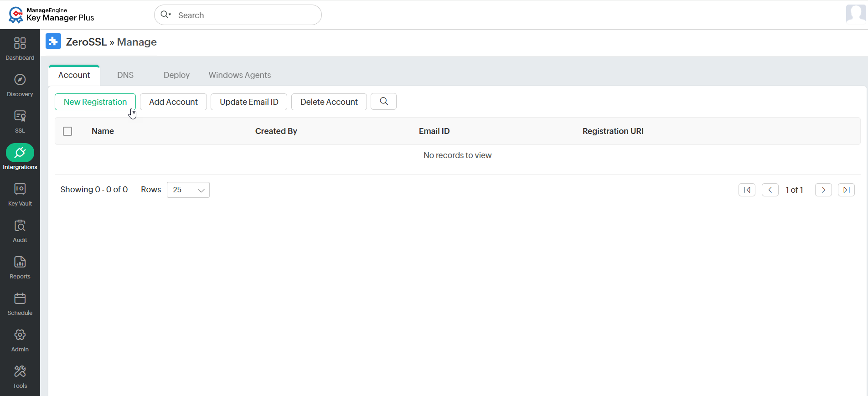868x396 pixels.
Task: Click the ZeroSSL puzzle-piece icon
Action: click(x=53, y=41)
